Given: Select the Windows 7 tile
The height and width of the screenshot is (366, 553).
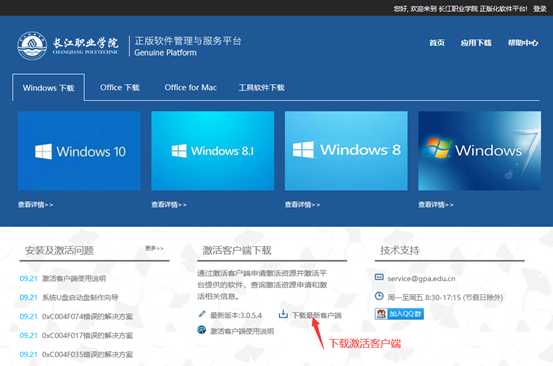Looking at the screenshot, I should pos(480,151).
